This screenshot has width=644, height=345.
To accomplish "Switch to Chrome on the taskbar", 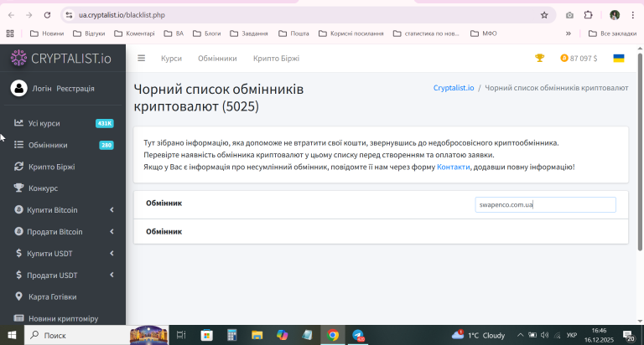I will pos(333,335).
